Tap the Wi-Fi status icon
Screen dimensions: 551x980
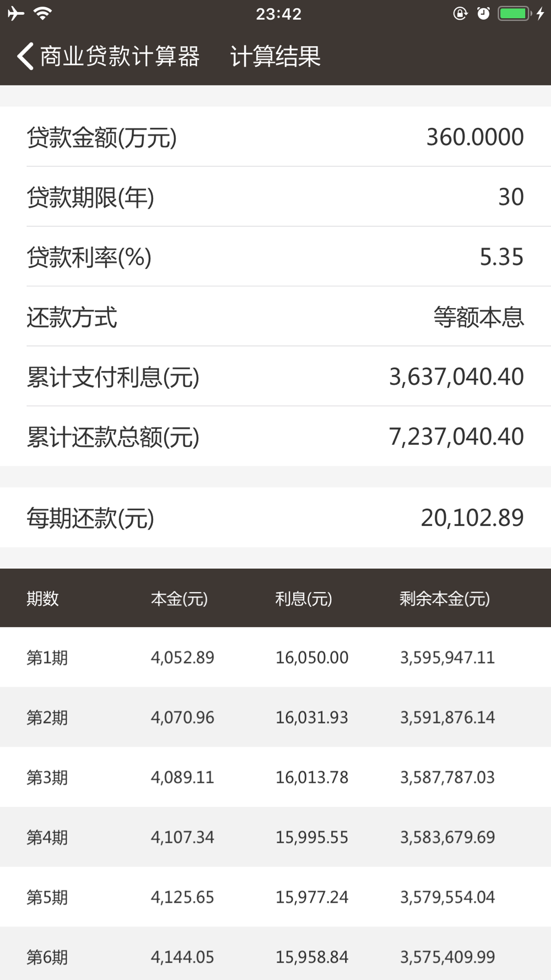tap(43, 13)
